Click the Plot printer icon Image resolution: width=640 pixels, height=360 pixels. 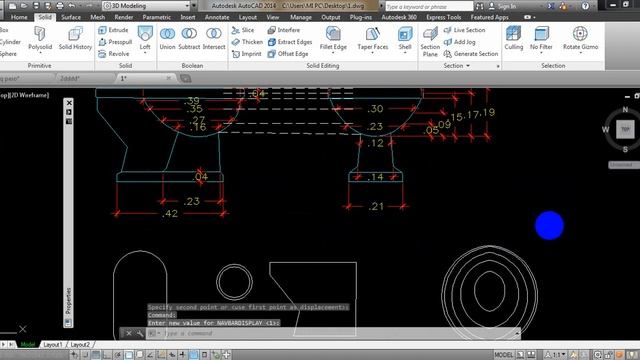(x=60, y=6)
